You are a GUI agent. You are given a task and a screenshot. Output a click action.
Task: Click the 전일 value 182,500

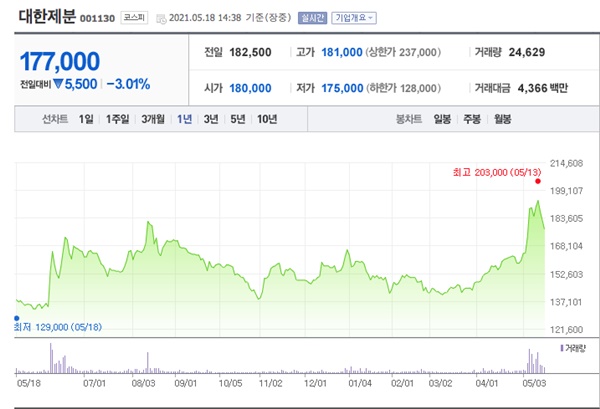pos(250,52)
